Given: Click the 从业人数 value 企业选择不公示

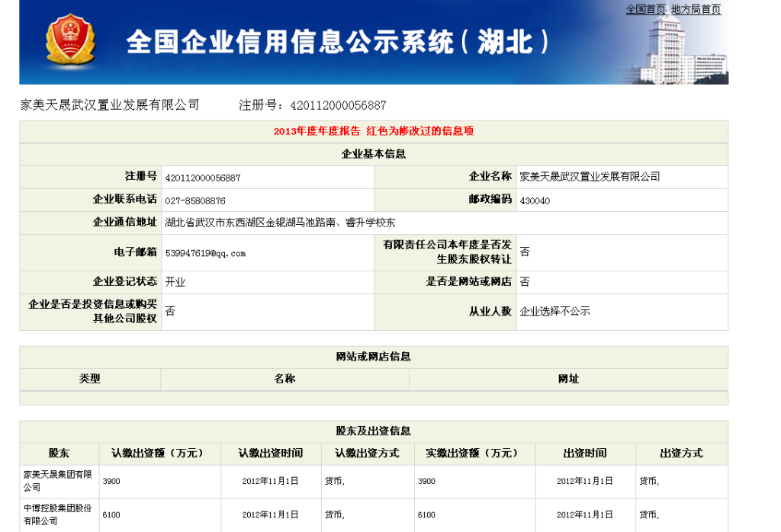Looking at the screenshot, I should point(554,311).
